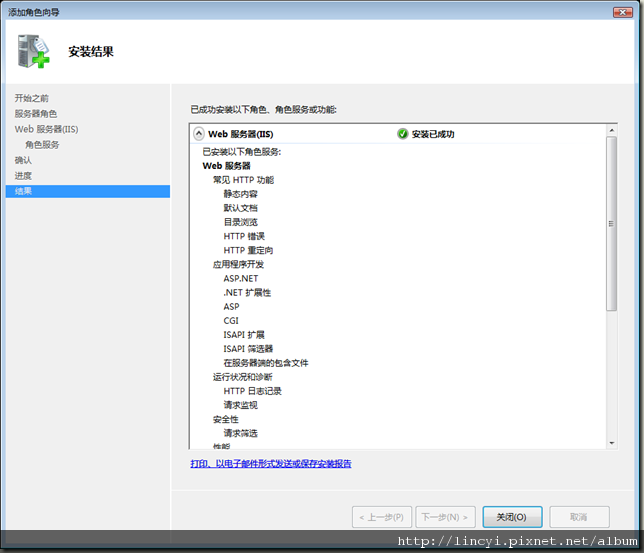Click the 下一步(N) button
Image resolution: width=644 pixels, height=553 pixels.
pyautogui.click(x=445, y=517)
